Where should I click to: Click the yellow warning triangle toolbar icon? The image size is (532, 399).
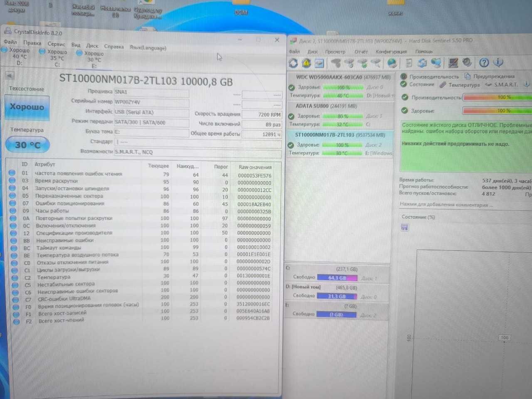(306, 63)
